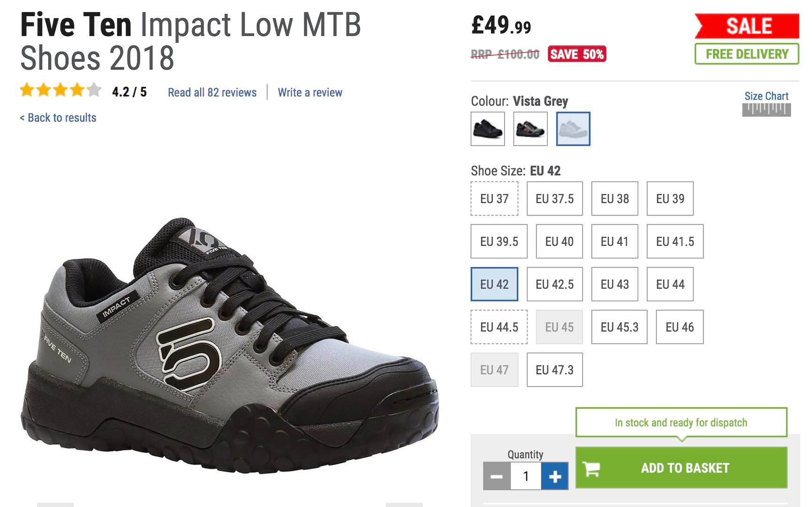Pick shoe size EU 46

click(679, 327)
